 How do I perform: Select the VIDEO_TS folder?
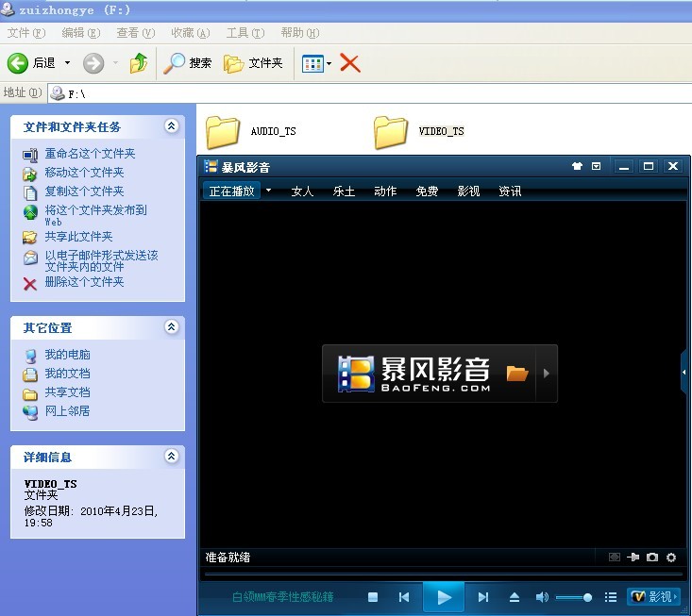pyautogui.click(x=419, y=131)
